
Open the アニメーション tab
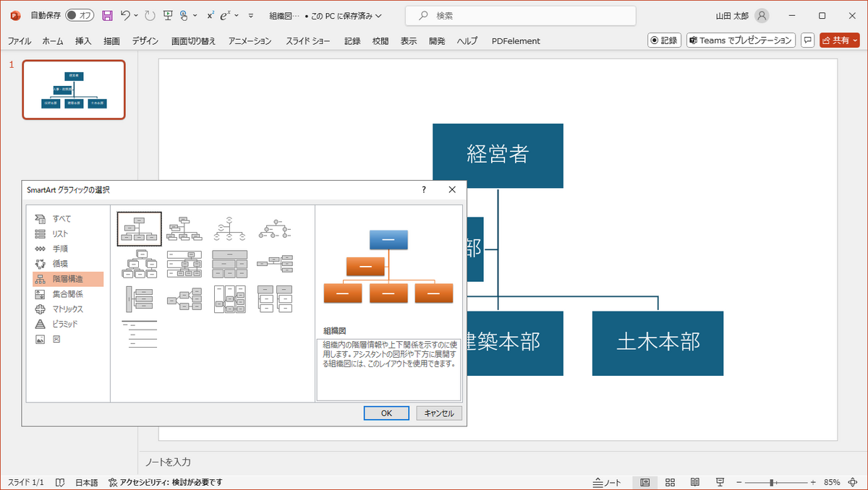point(250,41)
